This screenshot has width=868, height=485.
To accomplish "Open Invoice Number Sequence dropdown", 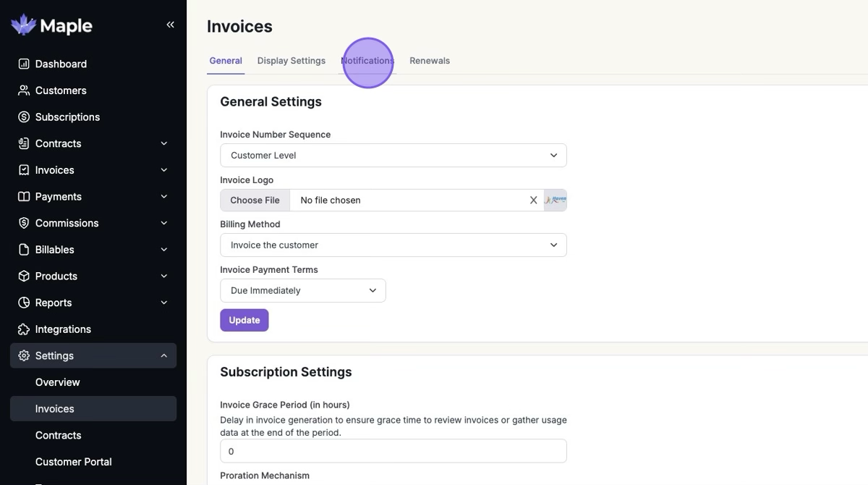I will point(393,155).
